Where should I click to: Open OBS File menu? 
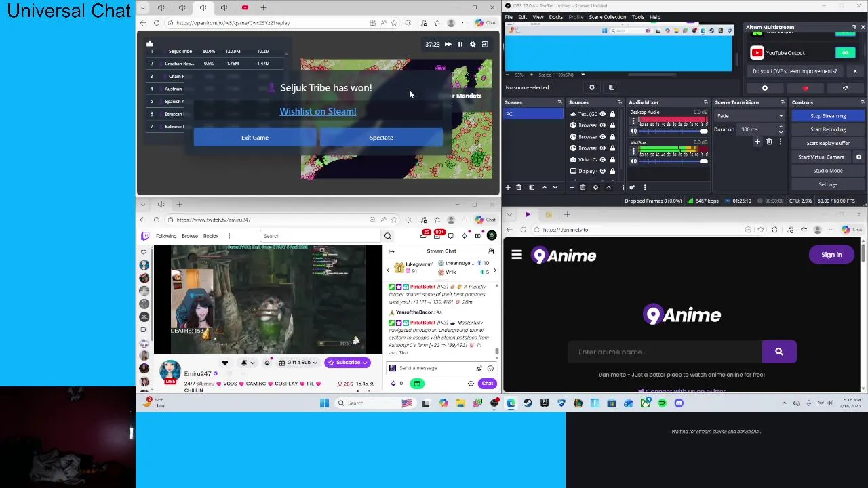click(509, 17)
